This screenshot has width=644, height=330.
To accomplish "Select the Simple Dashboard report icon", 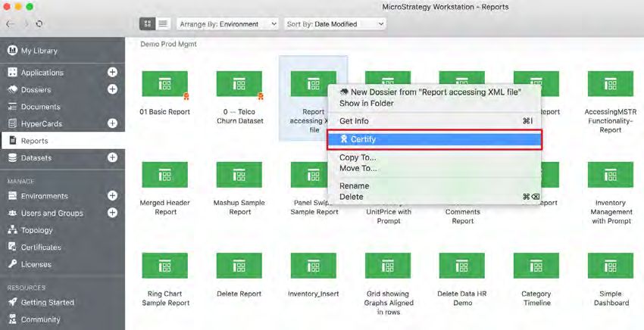I will click(x=611, y=266).
